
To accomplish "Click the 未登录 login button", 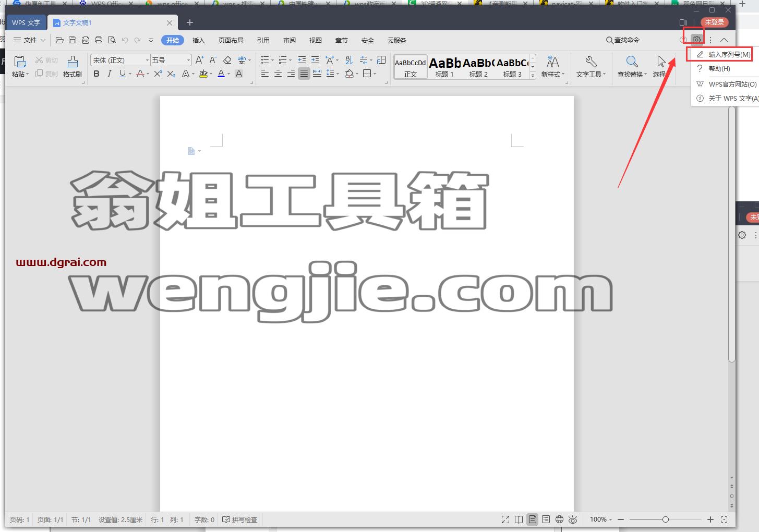I will click(x=714, y=22).
